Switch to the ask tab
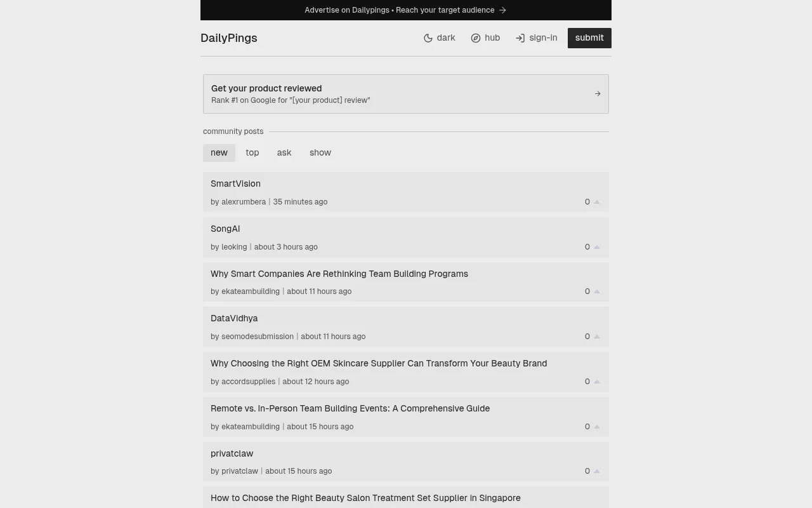 click(284, 152)
